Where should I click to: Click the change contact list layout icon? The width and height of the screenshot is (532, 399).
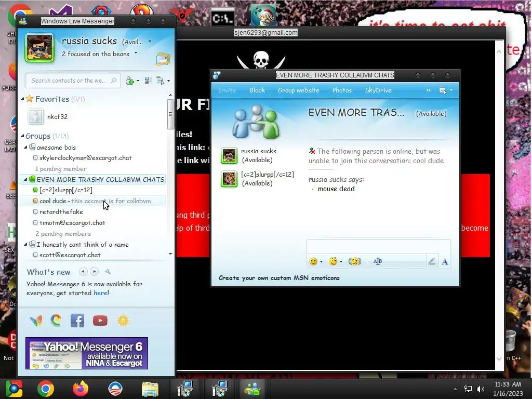148,81
